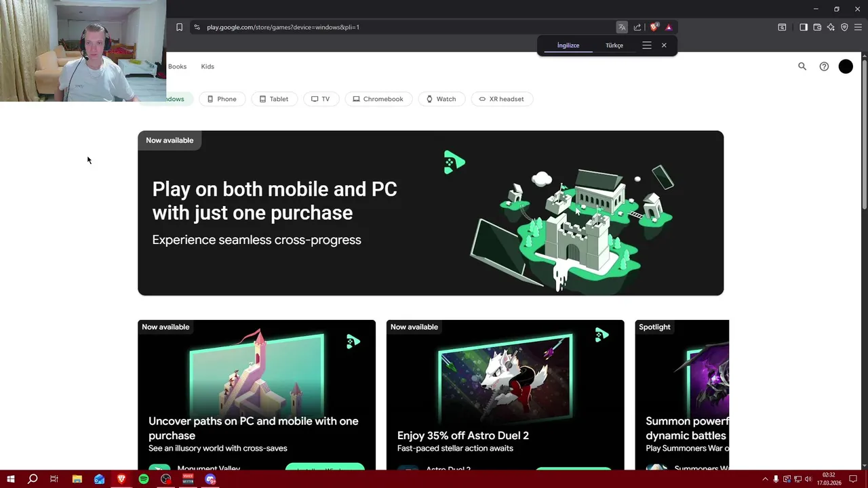Click 'Experience seamless cross-progress' text
This screenshot has width=868, height=488.
pos(256,240)
